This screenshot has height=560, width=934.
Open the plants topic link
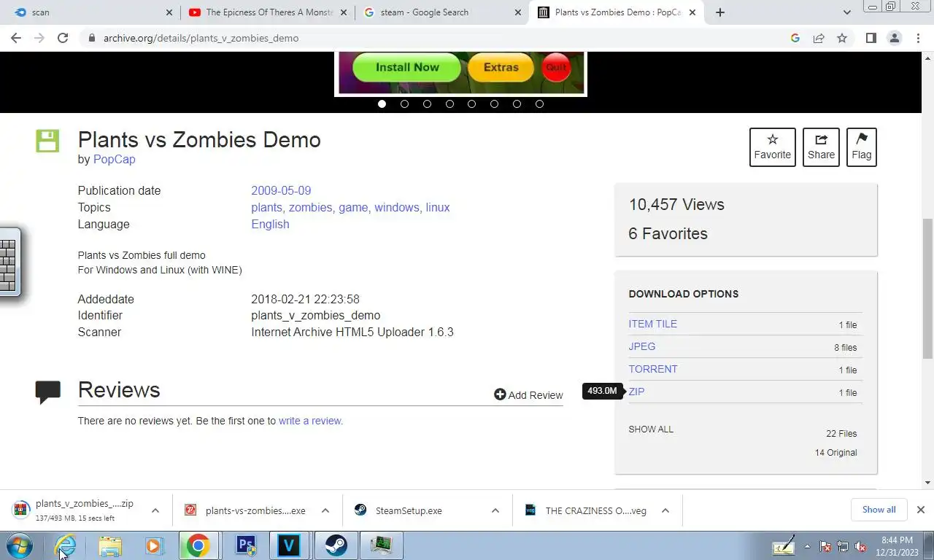point(266,207)
